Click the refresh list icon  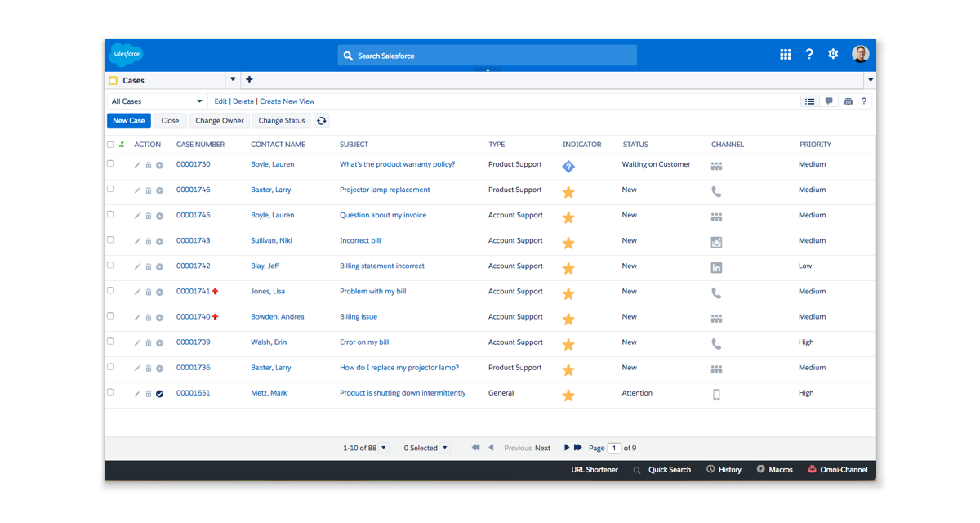tap(322, 121)
